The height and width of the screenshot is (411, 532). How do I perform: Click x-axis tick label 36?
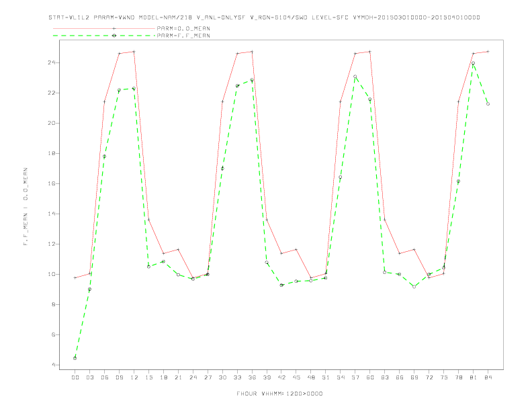(252, 377)
